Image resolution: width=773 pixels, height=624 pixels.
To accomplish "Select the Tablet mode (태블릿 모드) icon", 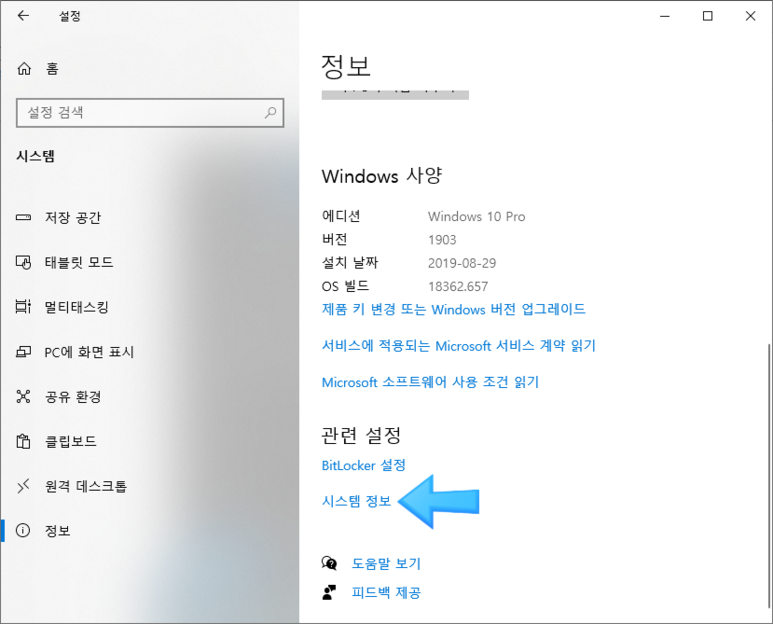I will [x=23, y=262].
